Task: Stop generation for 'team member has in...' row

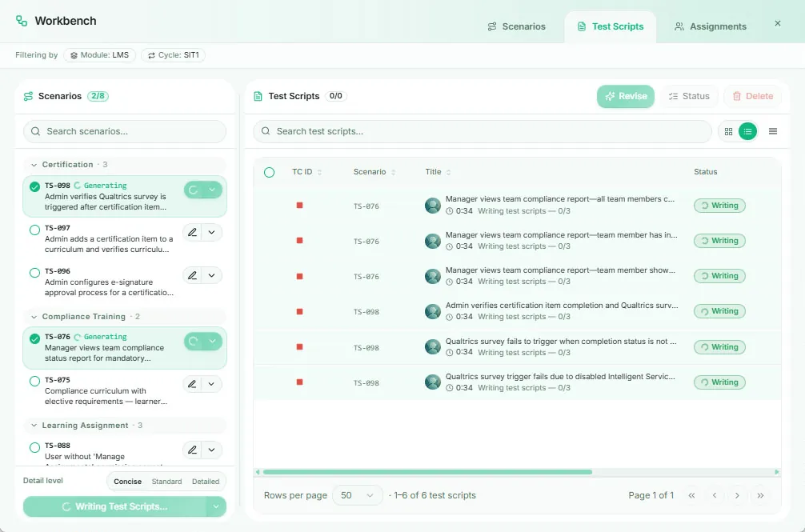Action: coord(299,241)
